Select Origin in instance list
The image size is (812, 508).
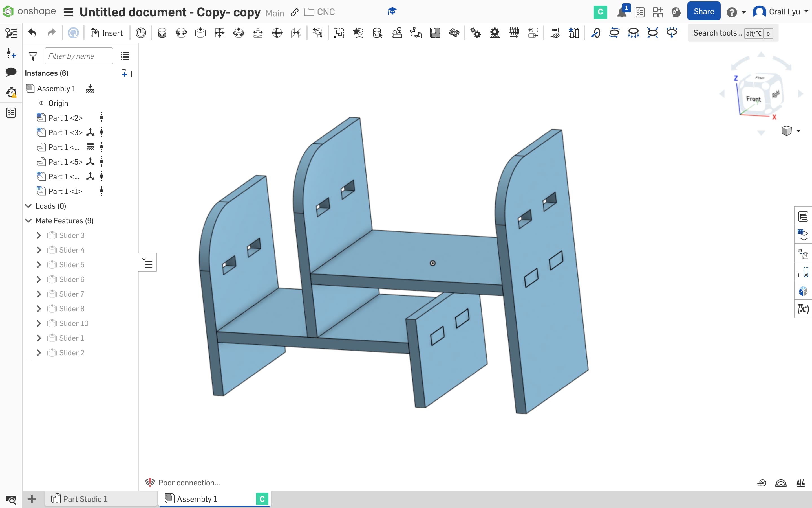(x=58, y=103)
